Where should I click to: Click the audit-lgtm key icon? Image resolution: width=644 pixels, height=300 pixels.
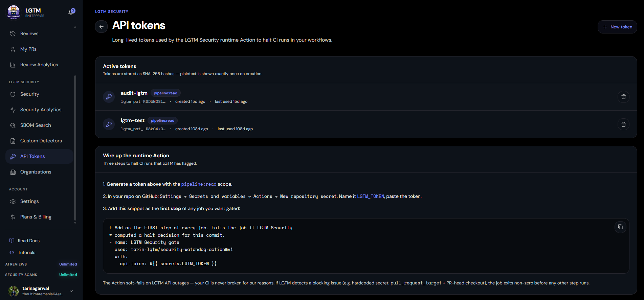(x=109, y=97)
